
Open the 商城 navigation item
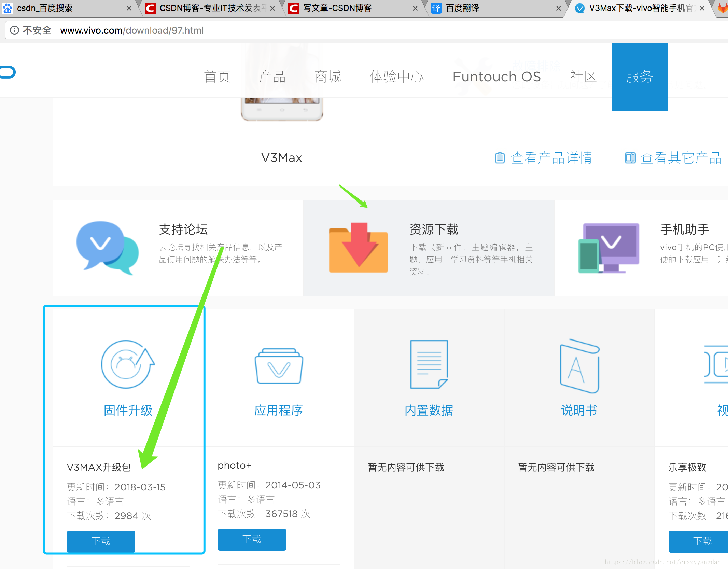pos(328,77)
